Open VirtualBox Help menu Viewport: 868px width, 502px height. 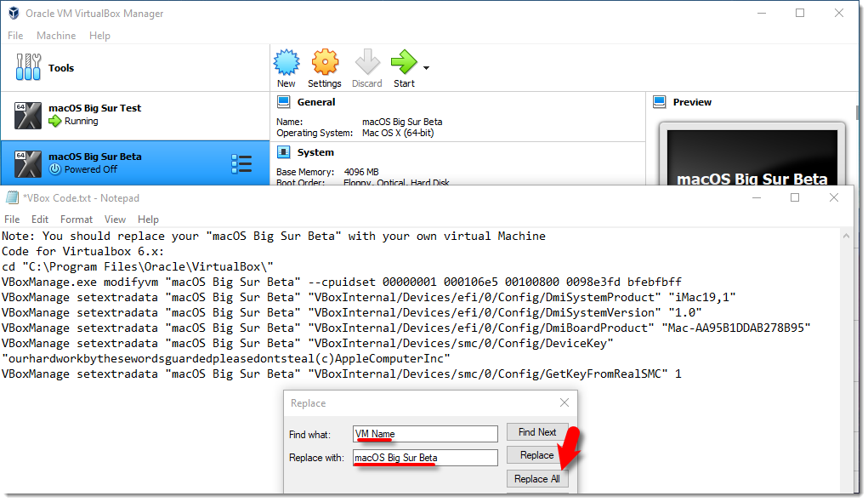tap(99, 36)
